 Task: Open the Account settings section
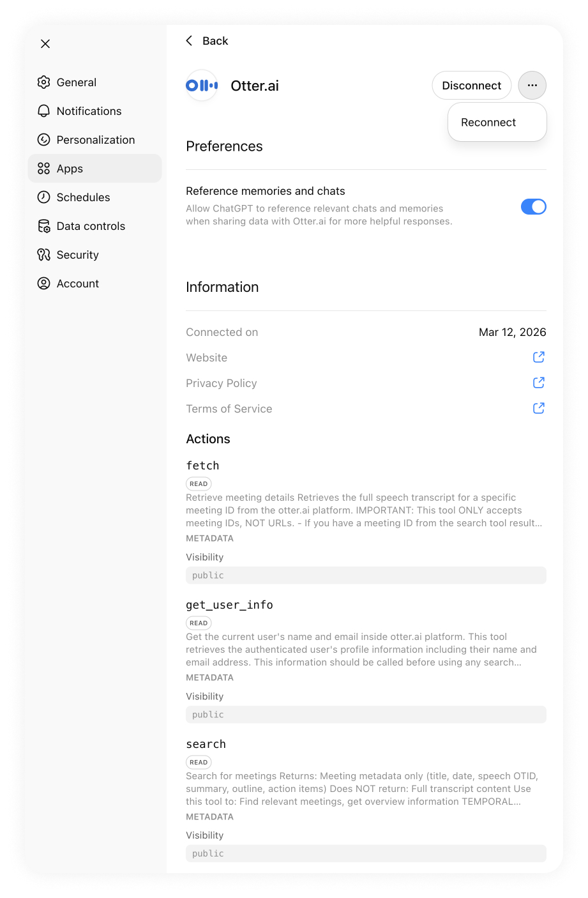(x=77, y=284)
